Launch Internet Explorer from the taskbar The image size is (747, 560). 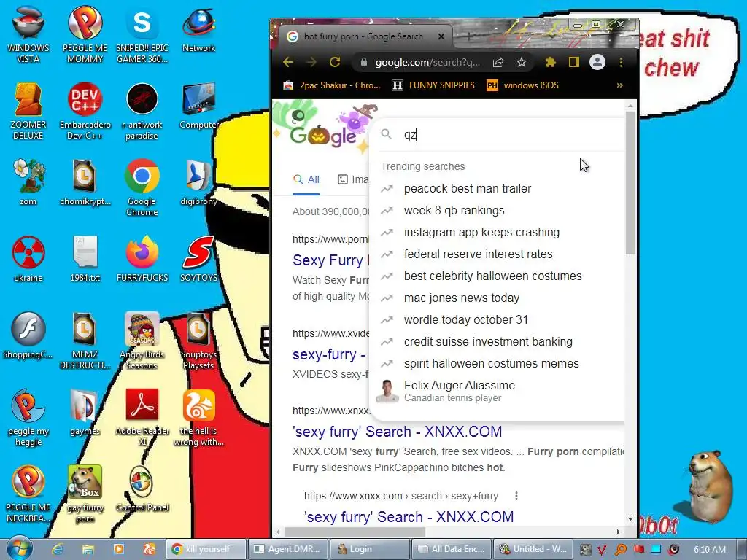coord(58,549)
